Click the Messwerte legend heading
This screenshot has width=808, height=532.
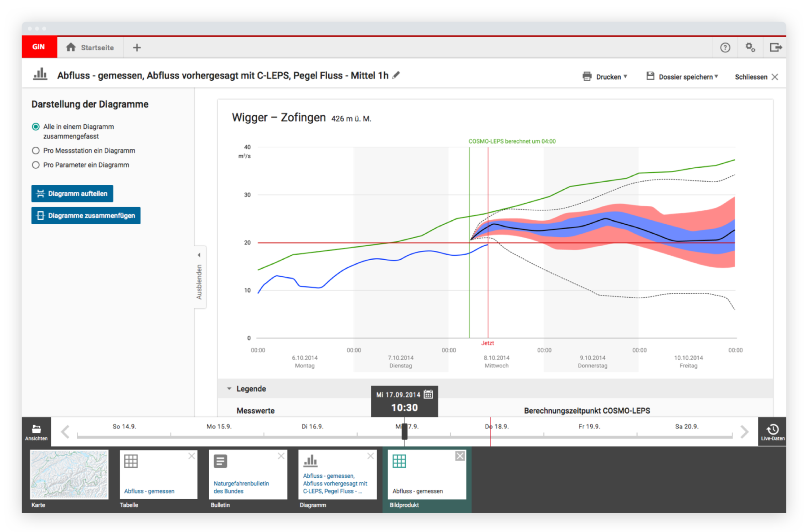tap(255, 410)
